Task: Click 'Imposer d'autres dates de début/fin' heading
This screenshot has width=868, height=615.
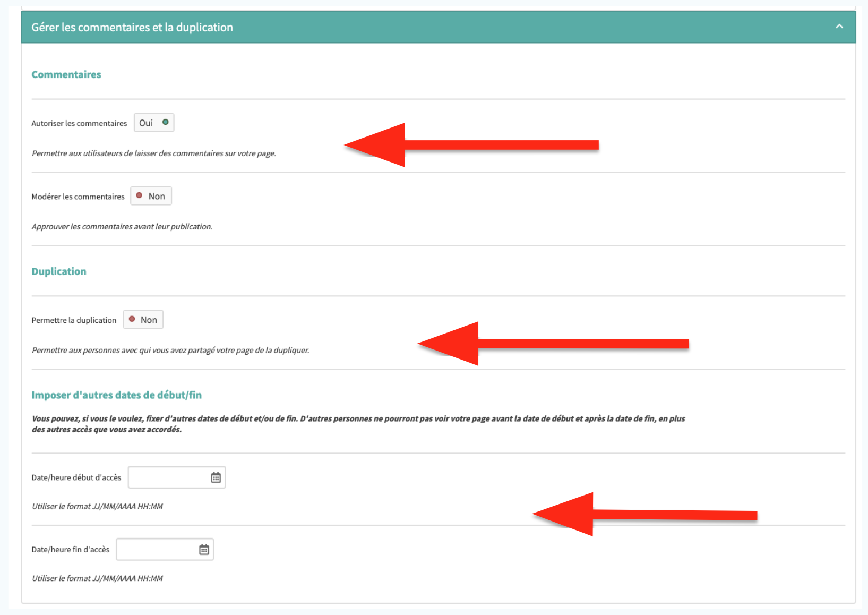Action: click(x=116, y=395)
